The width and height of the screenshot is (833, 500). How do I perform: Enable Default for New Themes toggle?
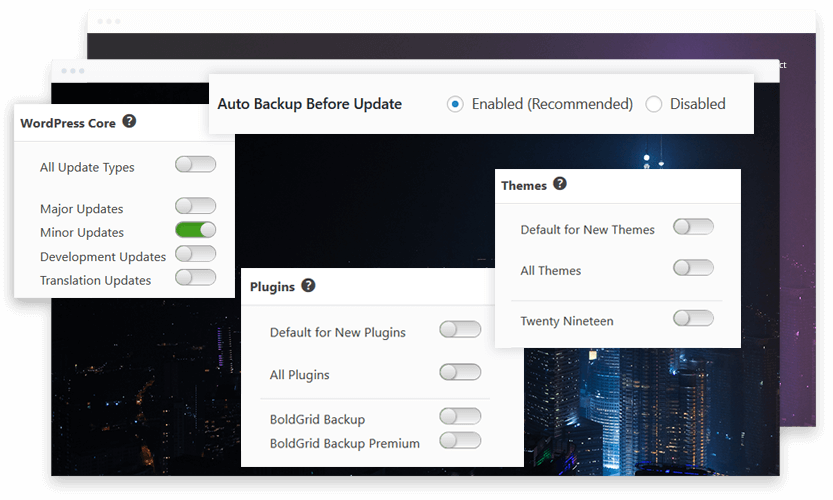tap(693, 228)
